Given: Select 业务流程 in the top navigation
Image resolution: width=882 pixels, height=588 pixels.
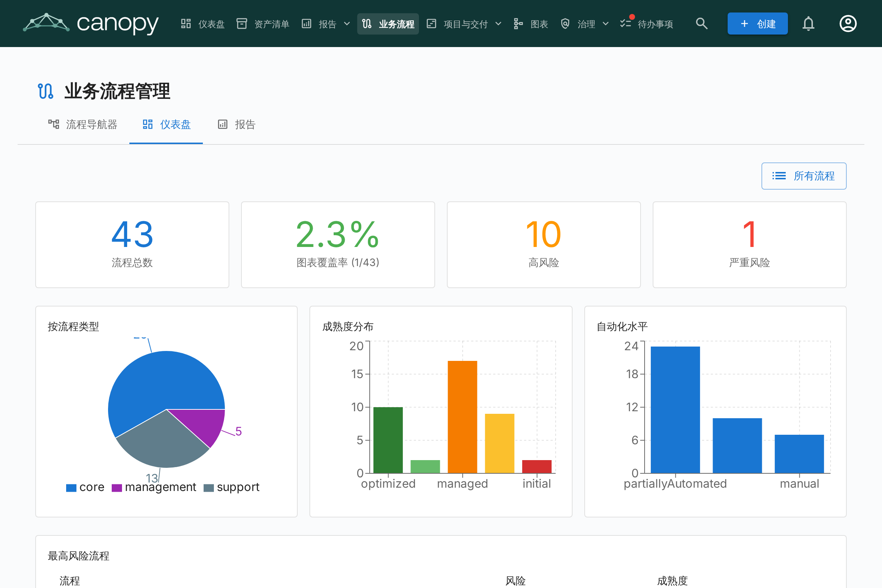Looking at the screenshot, I should 388,24.
